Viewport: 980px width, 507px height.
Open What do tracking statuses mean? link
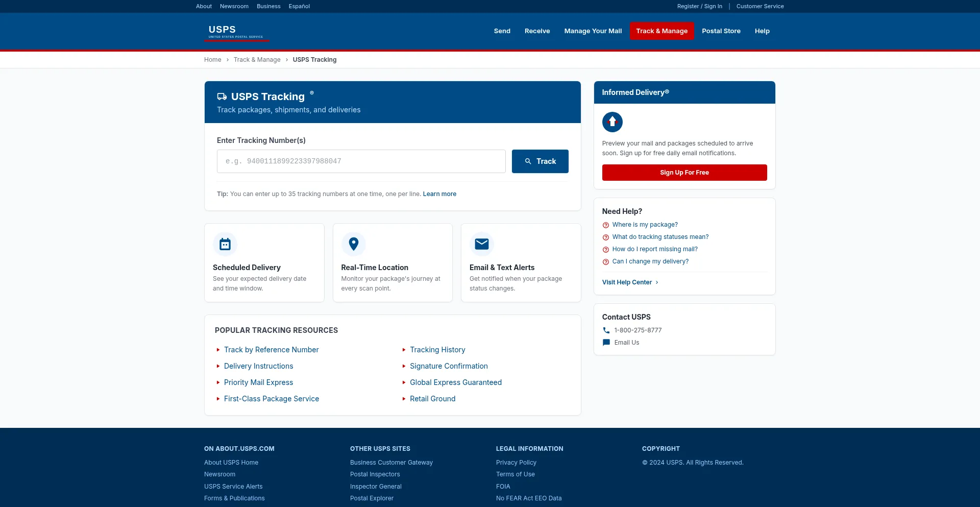[660, 237]
